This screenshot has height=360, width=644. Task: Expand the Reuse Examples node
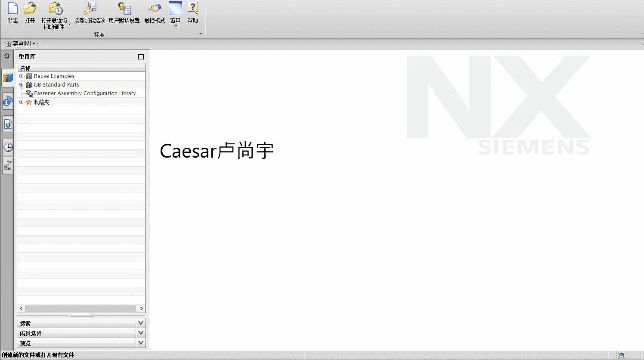click(21, 76)
